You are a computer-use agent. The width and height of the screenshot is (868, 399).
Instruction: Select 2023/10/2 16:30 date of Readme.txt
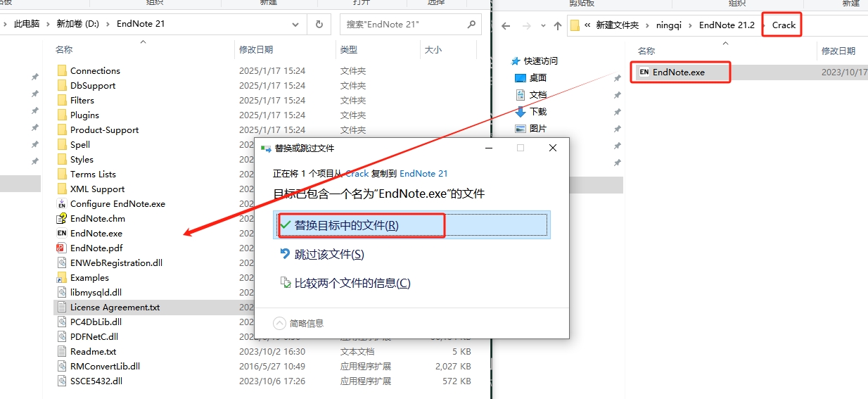pos(272,351)
